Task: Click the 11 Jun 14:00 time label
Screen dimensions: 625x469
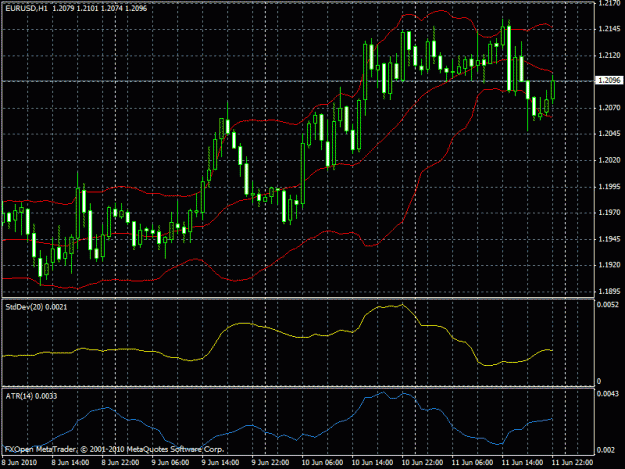Action: tap(522, 463)
